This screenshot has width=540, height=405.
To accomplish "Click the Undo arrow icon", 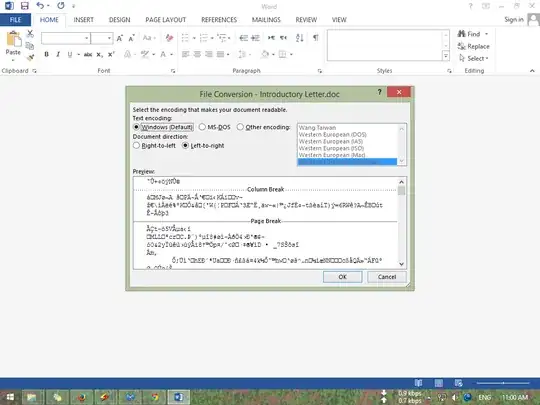I will (40, 6).
